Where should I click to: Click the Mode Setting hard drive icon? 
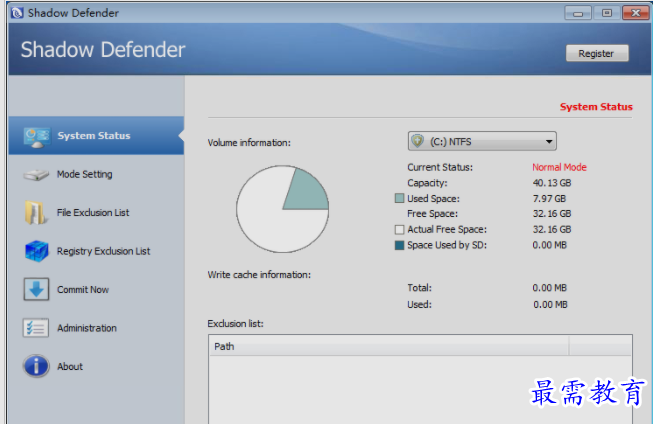[36, 175]
